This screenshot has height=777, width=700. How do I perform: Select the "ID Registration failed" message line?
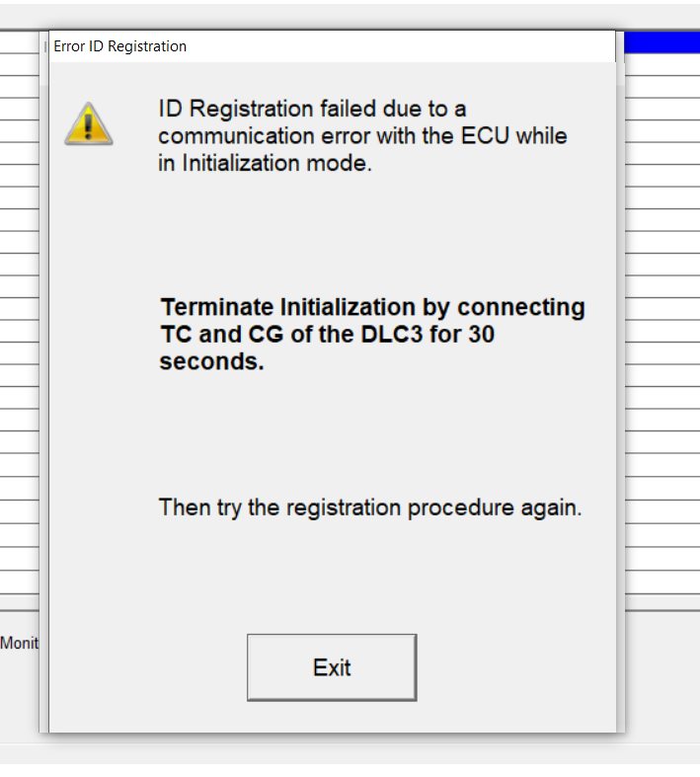(312, 109)
